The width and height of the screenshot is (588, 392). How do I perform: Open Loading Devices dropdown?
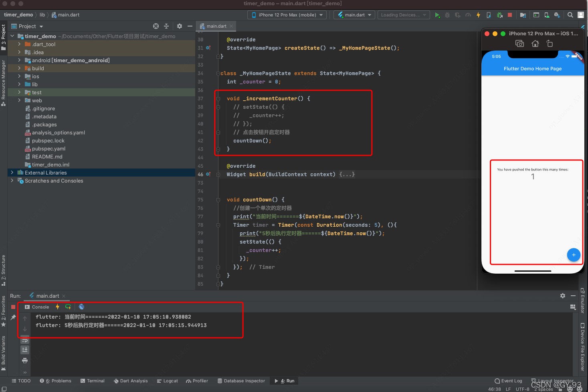point(403,15)
